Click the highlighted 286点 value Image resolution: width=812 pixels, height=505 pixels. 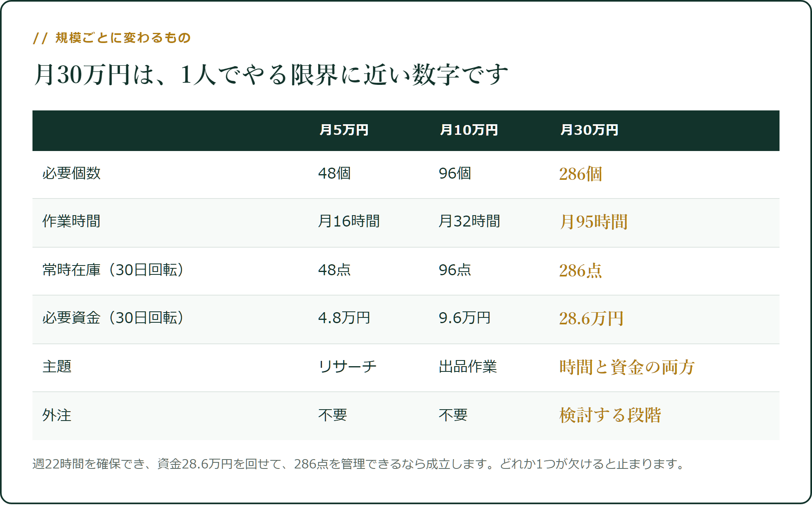coord(580,271)
